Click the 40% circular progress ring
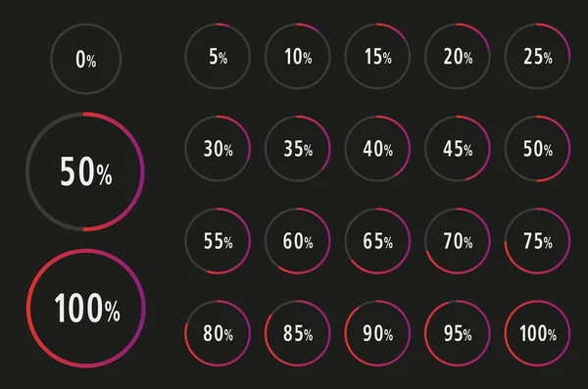The width and height of the screenshot is (588, 389). (377, 149)
